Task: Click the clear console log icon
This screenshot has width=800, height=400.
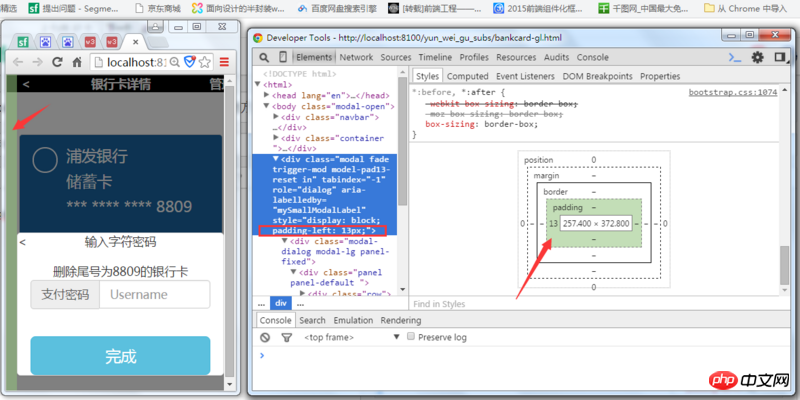Action: coord(265,338)
